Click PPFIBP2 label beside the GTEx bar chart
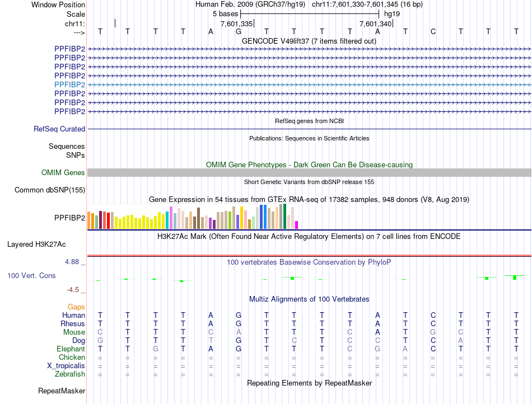Image resolution: width=532 pixels, height=404 pixels. 69,218
